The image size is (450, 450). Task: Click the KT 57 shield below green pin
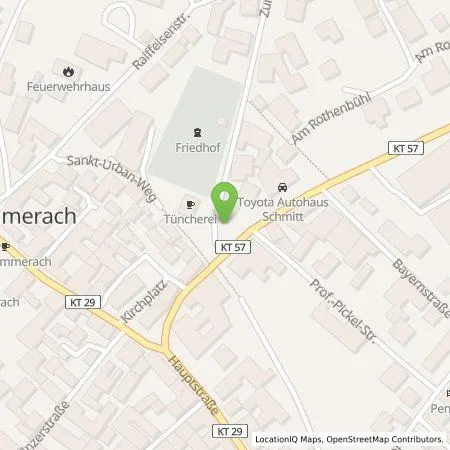pyautogui.click(x=233, y=247)
